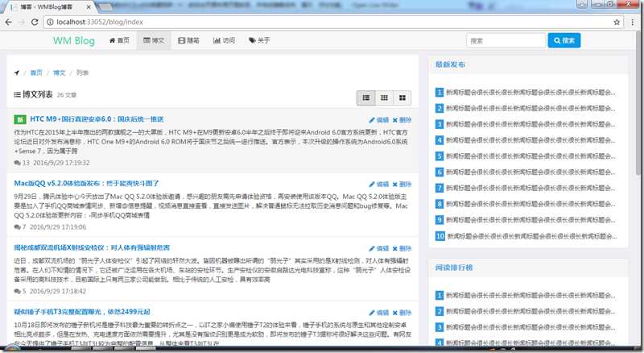Switch to list view layout
This screenshot has width=644, height=353.
pyautogui.click(x=366, y=98)
